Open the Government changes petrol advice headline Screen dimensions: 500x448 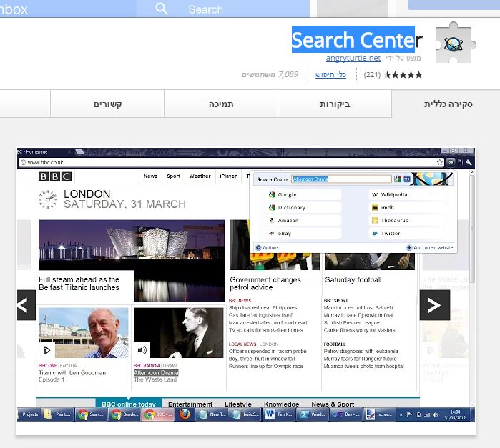coord(265,284)
